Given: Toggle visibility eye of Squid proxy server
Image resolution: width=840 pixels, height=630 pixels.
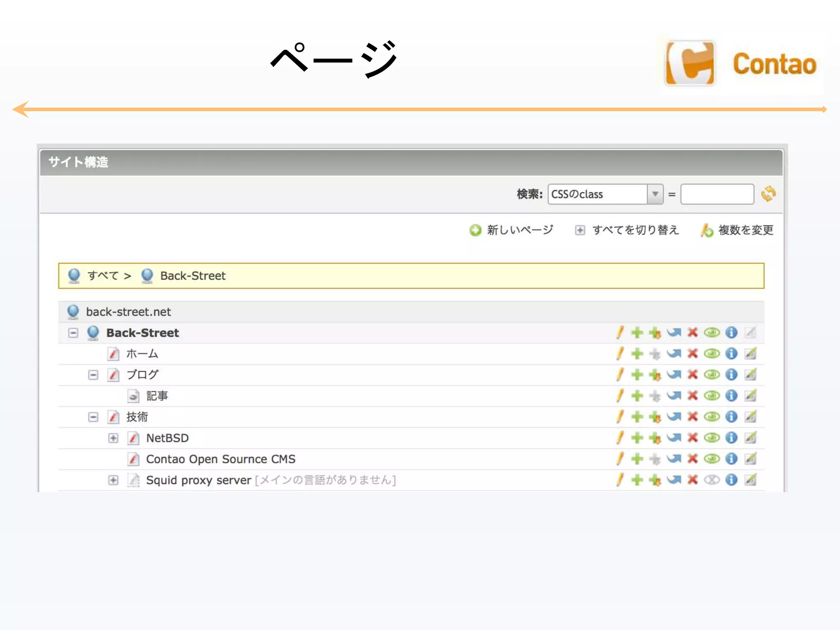Looking at the screenshot, I should [x=712, y=480].
